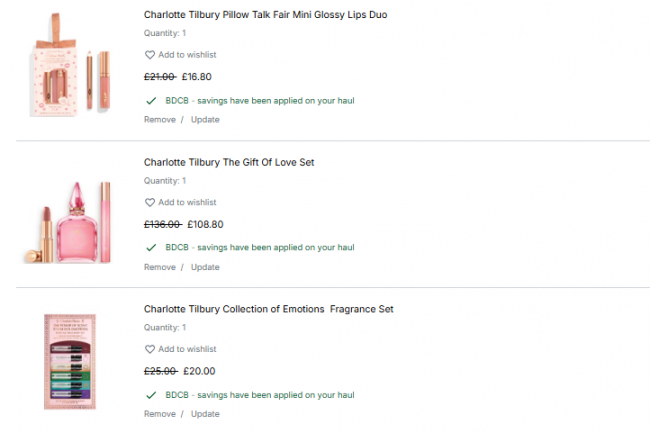
Task: Click green checkmark beside Collection of Emotions savings
Action: pos(151,394)
